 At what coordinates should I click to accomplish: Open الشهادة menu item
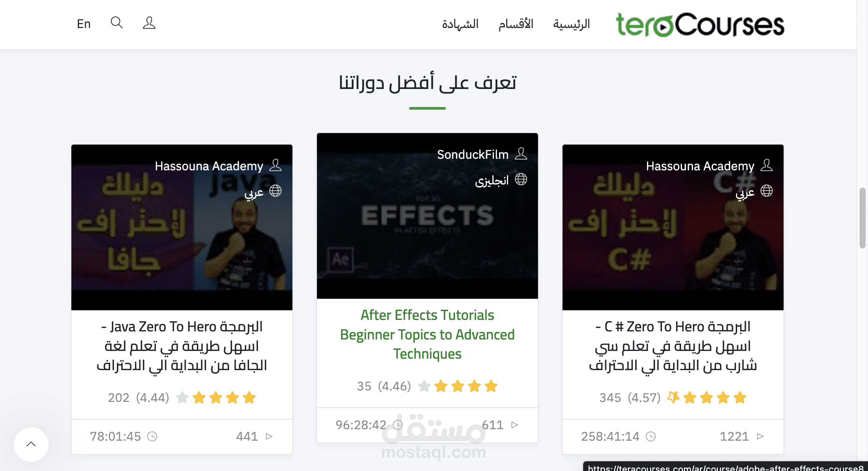click(460, 24)
